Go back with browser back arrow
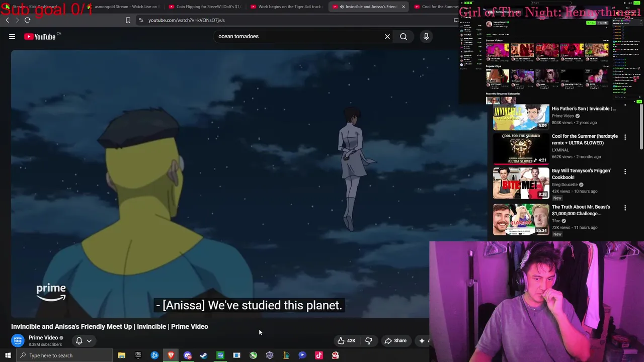 tap(7, 20)
